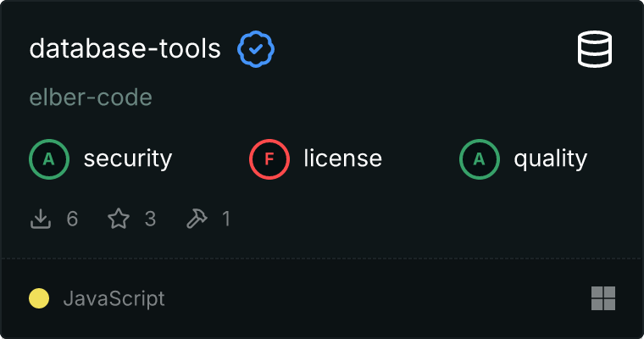
Task: Click the JavaScript language label
Action: pyautogui.click(x=114, y=298)
